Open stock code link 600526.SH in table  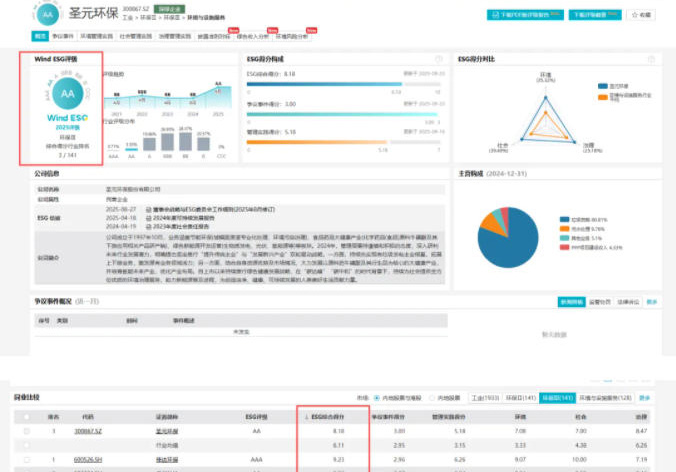click(x=88, y=460)
